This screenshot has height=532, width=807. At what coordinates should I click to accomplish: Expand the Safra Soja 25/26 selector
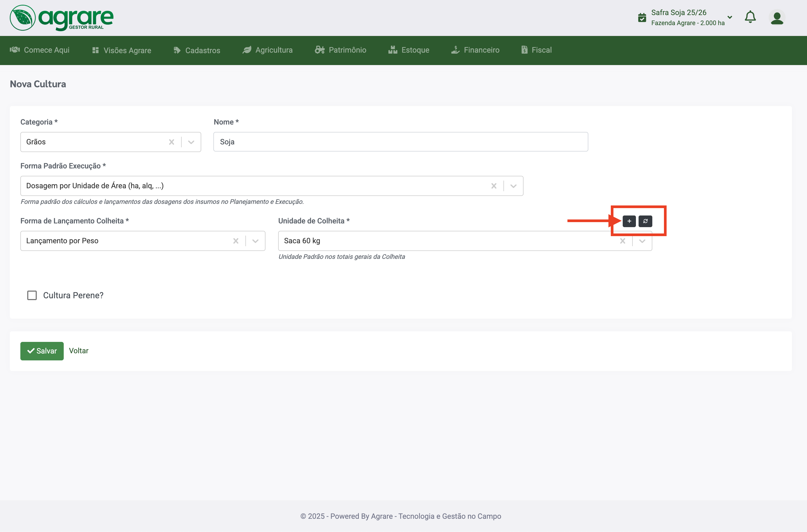click(x=730, y=17)
